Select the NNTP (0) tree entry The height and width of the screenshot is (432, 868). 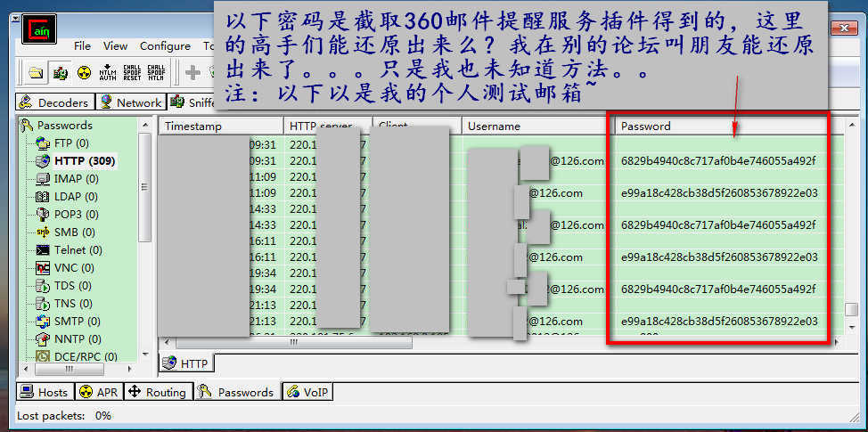coord(68,339)
